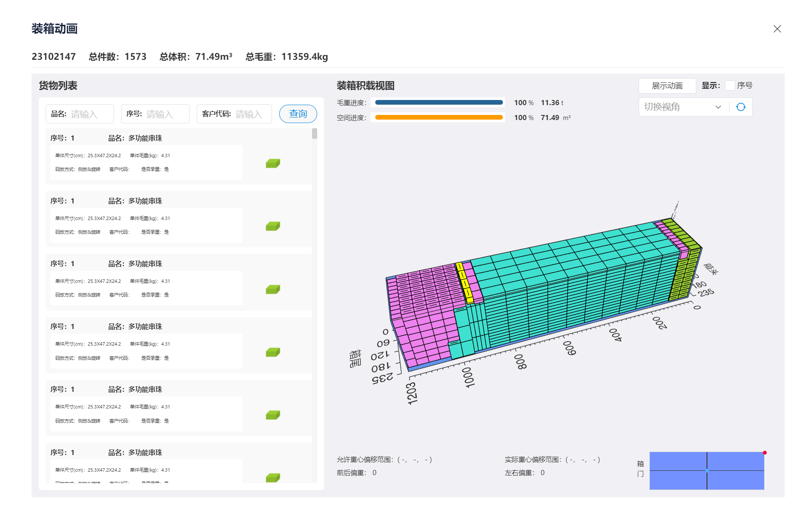This screenshot has width=812, height=505.
Task: Click the 前后偏重: 0 text
Action: [x=356, y=473]
